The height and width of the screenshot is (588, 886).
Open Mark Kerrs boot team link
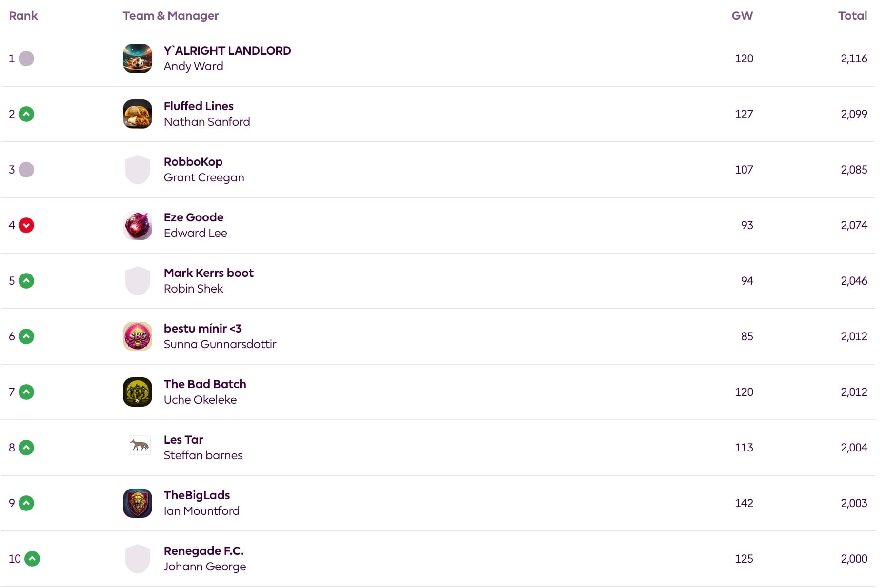(208, 273)
